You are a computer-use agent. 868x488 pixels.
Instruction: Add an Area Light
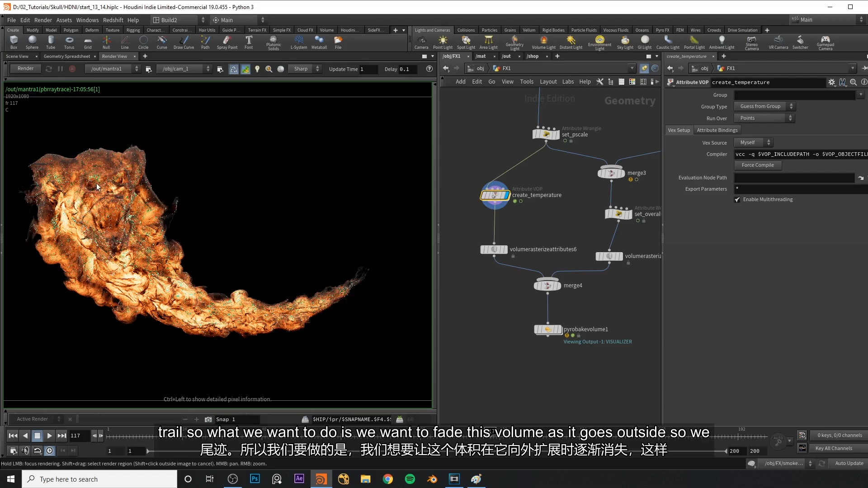pos(488,42)
